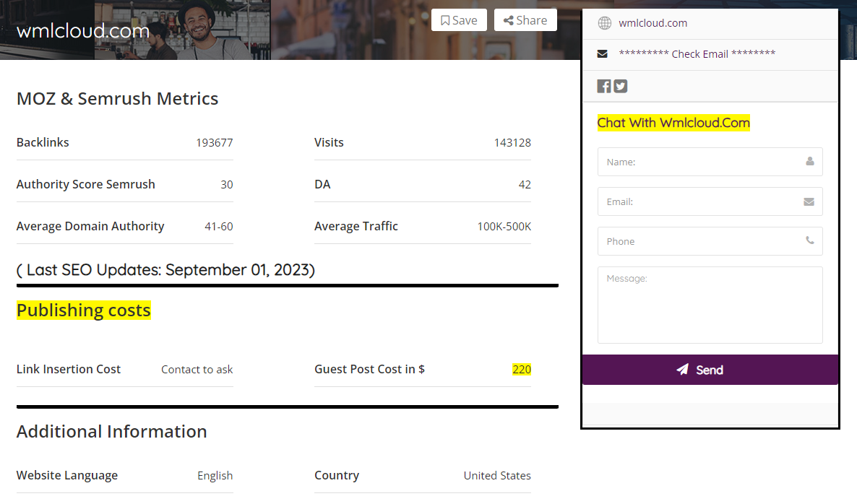
Task: Click the paper plane Send icon
Action: 683,370
